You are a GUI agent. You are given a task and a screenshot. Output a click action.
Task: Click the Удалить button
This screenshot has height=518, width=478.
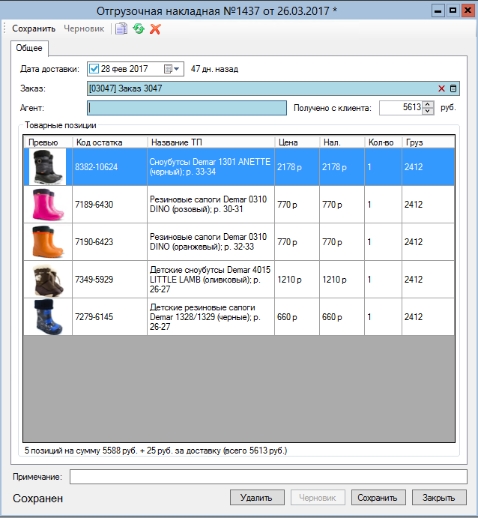pyautogui.click(x=257, y=498)
